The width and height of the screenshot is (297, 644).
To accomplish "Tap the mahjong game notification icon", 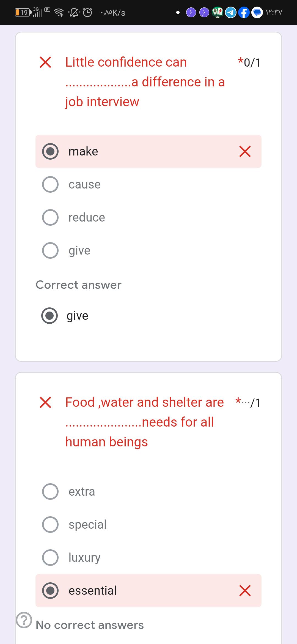I will point(218,12).
